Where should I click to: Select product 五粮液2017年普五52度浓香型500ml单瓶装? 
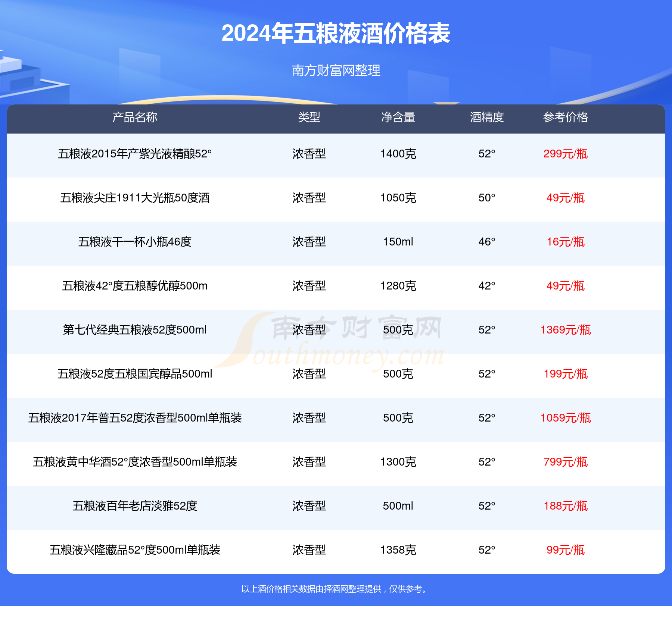coord(135,418)
